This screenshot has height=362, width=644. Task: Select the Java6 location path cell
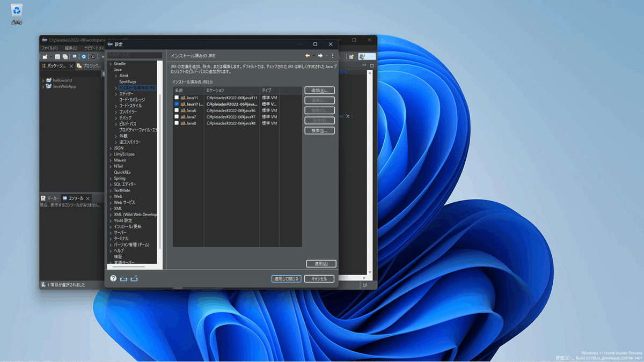coord(232,110)
